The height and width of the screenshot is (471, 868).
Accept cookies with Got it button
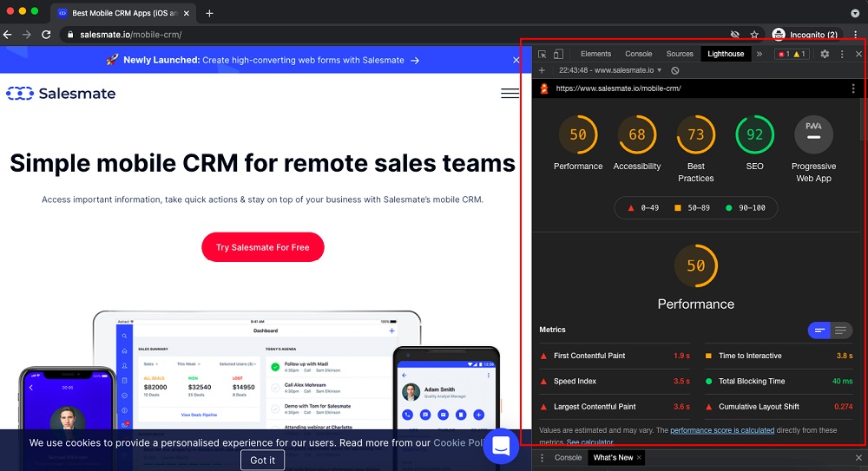[x=262, y=460]
